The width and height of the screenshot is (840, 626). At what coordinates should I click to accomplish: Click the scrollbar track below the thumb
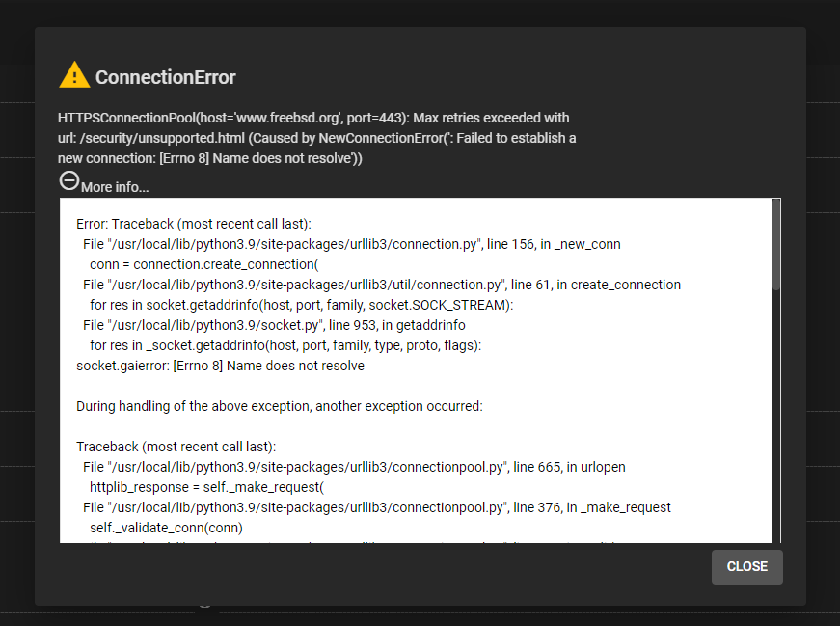776,417
